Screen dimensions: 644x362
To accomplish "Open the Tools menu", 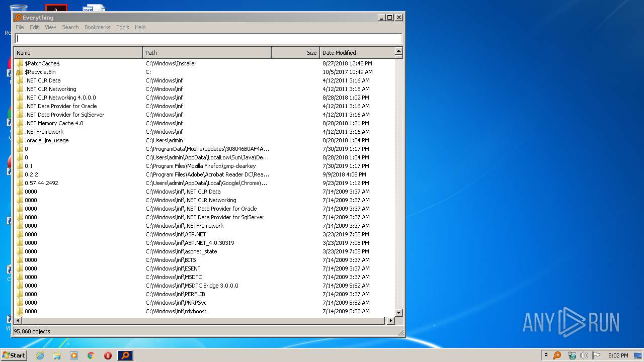I will point(123,27).
